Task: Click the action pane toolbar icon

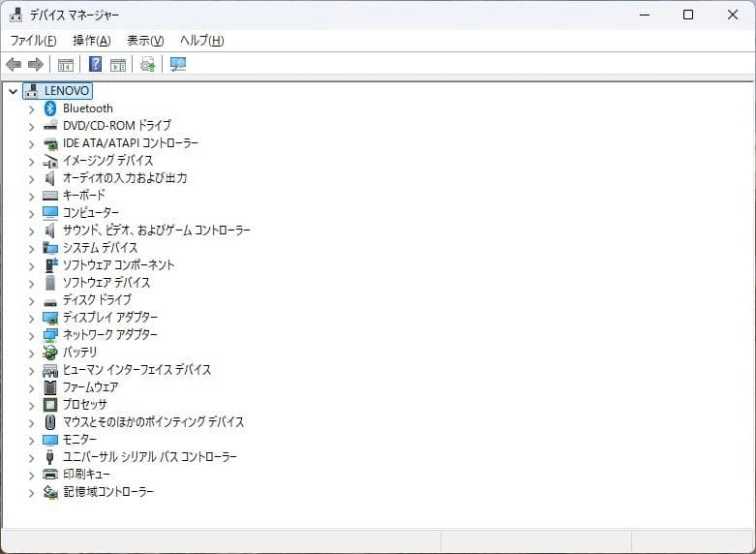Action: (x=118, y=64)
